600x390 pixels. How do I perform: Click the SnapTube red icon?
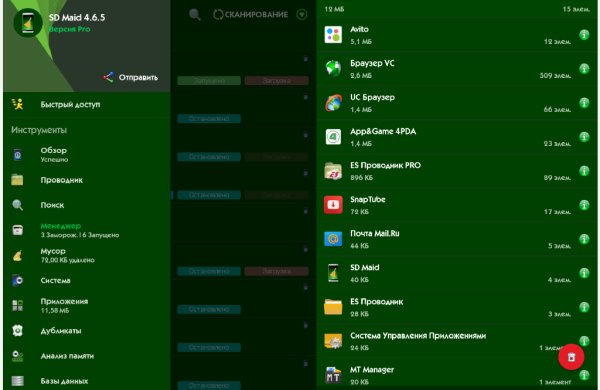[x=333, y=205]
